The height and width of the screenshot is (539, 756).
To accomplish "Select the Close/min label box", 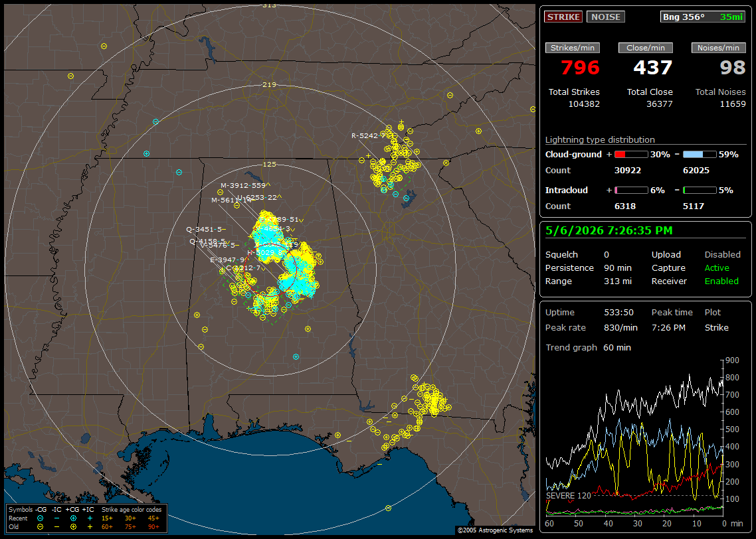I will [646, 48].
